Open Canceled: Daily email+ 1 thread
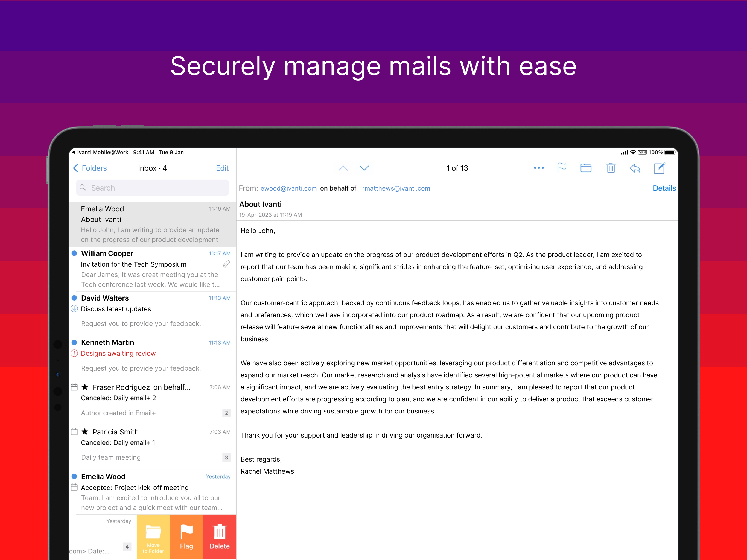The height and width of the screenshot is (560, 747). (x=153, y=447)
